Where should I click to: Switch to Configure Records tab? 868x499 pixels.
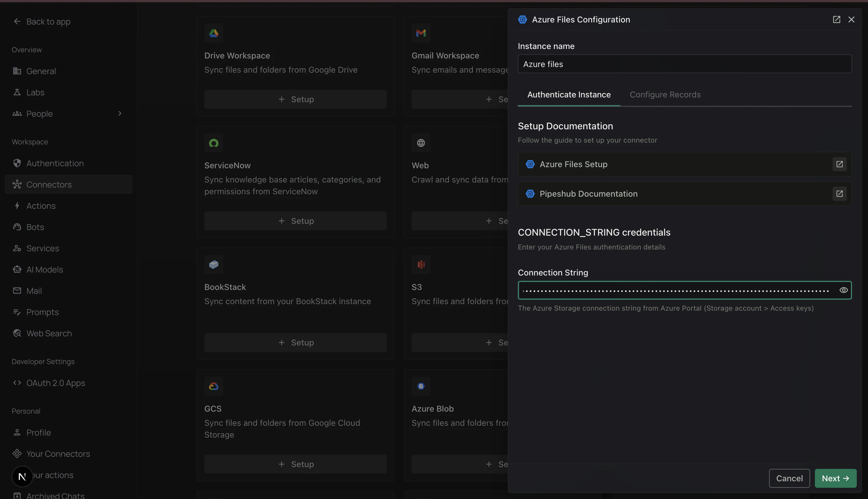point(665,94)
